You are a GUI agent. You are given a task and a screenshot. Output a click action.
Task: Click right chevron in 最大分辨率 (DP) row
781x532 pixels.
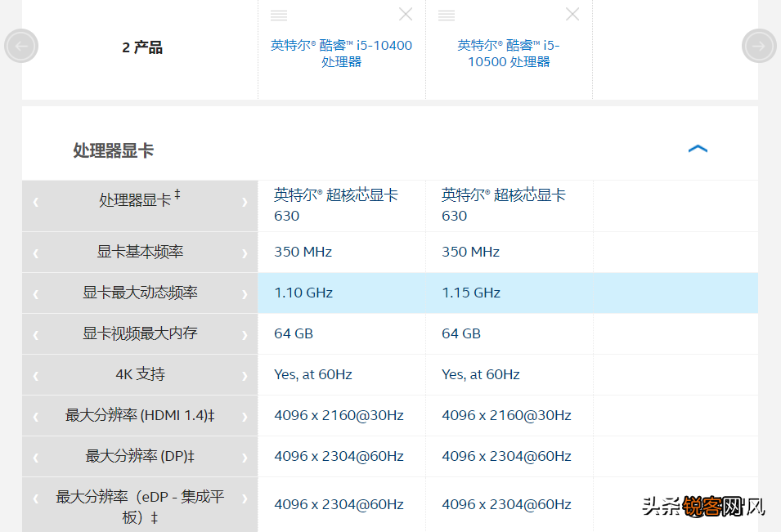tap(244, 458)
